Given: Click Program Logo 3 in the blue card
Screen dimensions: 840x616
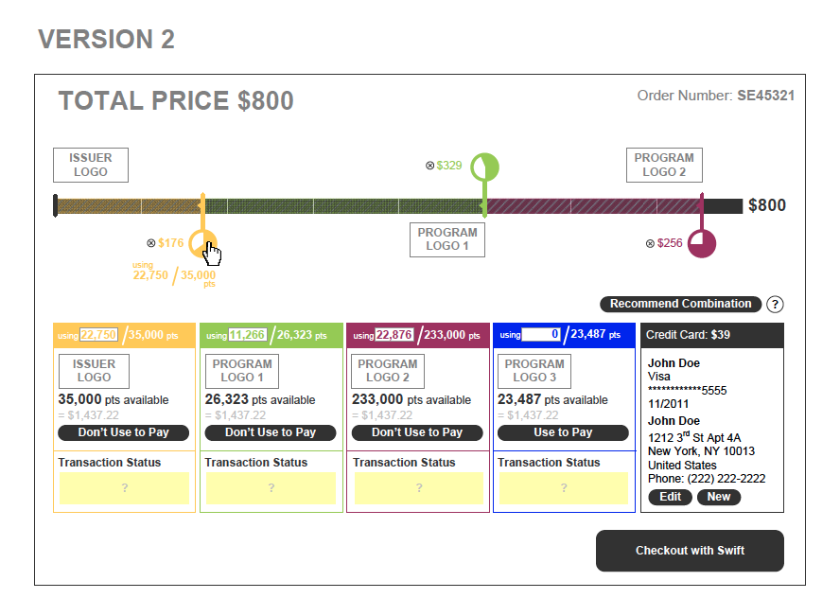Looking at the screenshot, I should point(534,371).
